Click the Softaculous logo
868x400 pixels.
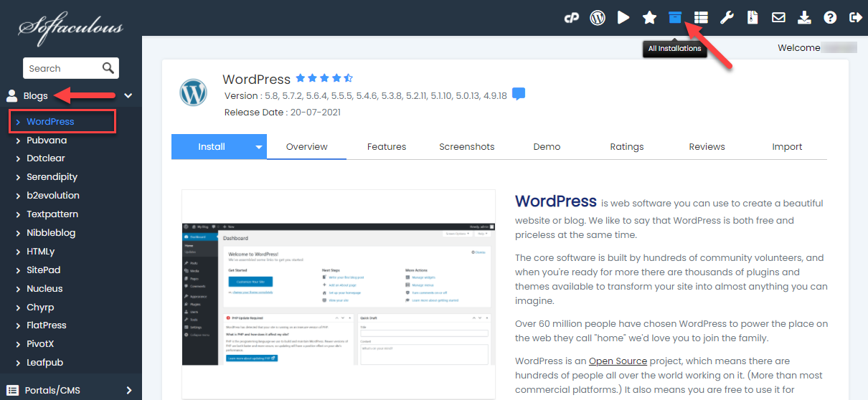(x=70, y=28)
